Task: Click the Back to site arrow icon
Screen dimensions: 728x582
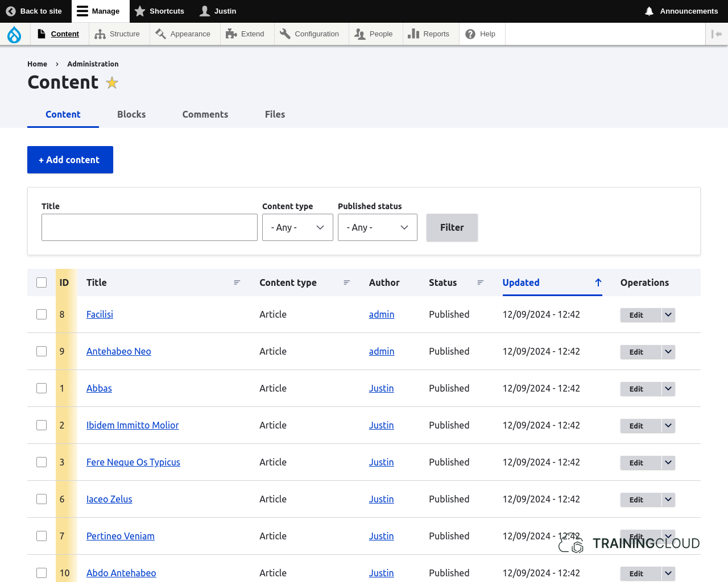Action: tap(11, 11)
